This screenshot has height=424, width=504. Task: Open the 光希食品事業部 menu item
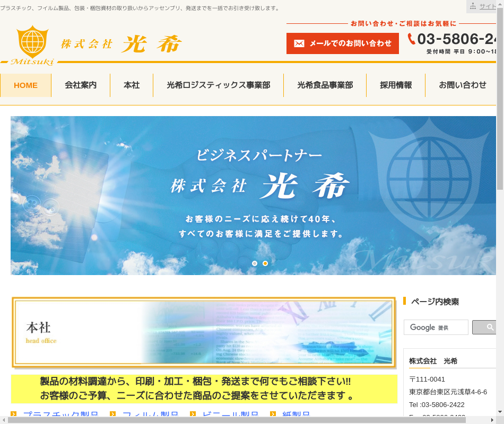click(325, 85)
